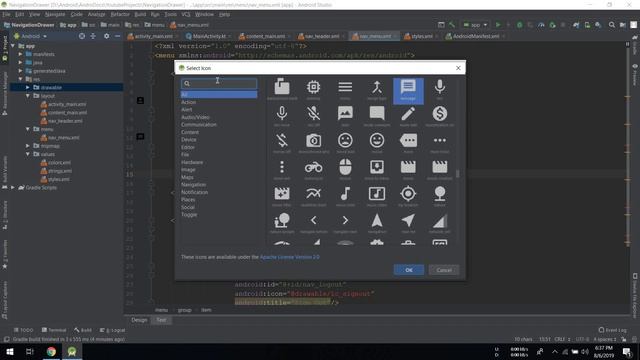Collapse the app module tree node

pos(13,46)
